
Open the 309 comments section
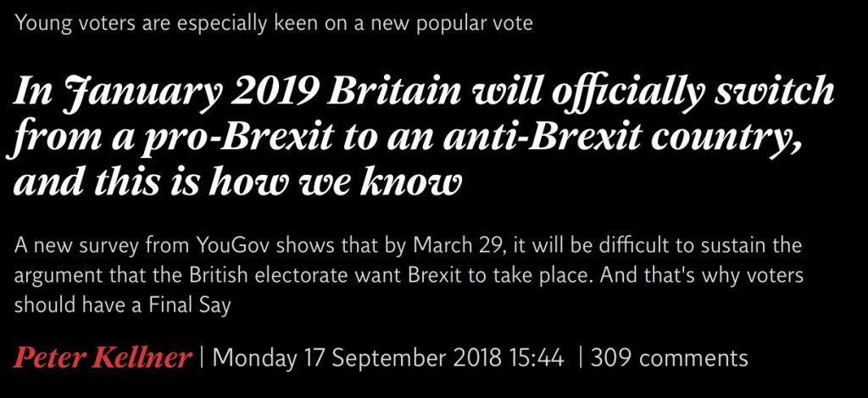(670, 357)
